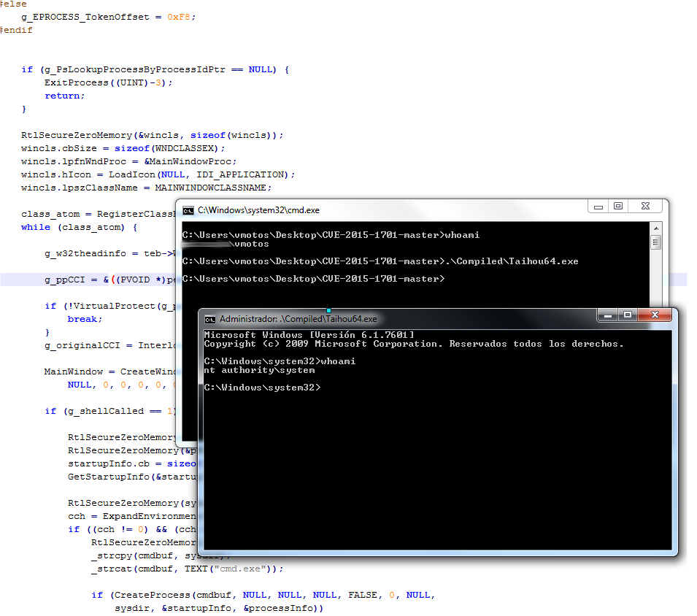Maximize the Administrador Taihou64.exe window

tap(627, 315)
